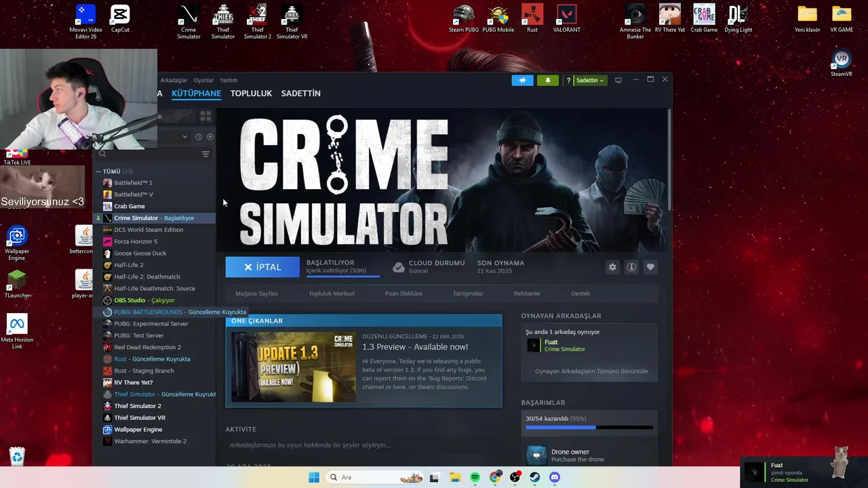Screen dimensions: 868x488
Task: Open Update 1.3 Preview news thumbnail
Action: coord(294,367)
